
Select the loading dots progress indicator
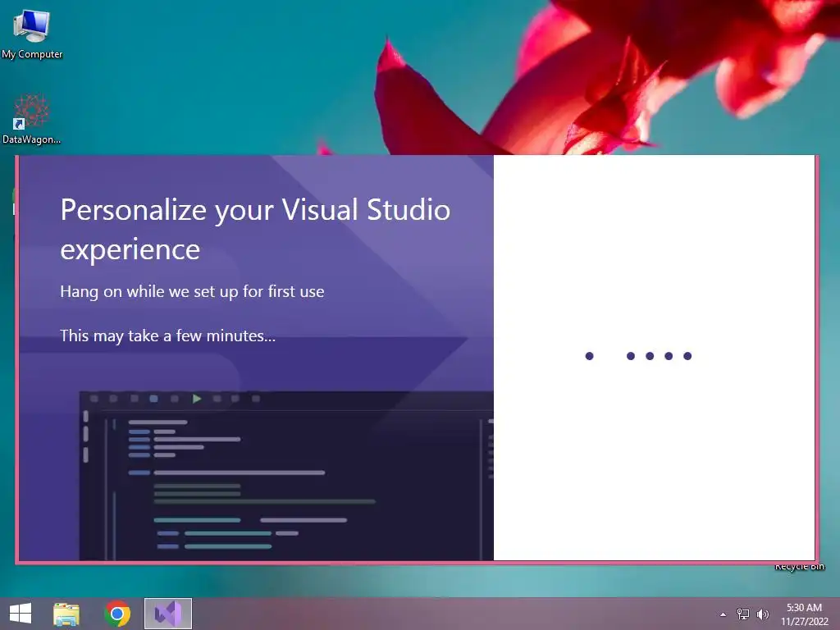coord(638,356)
